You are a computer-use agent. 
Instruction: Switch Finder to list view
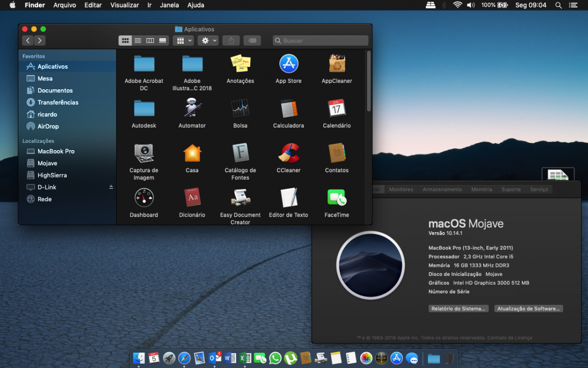[138, 41]
